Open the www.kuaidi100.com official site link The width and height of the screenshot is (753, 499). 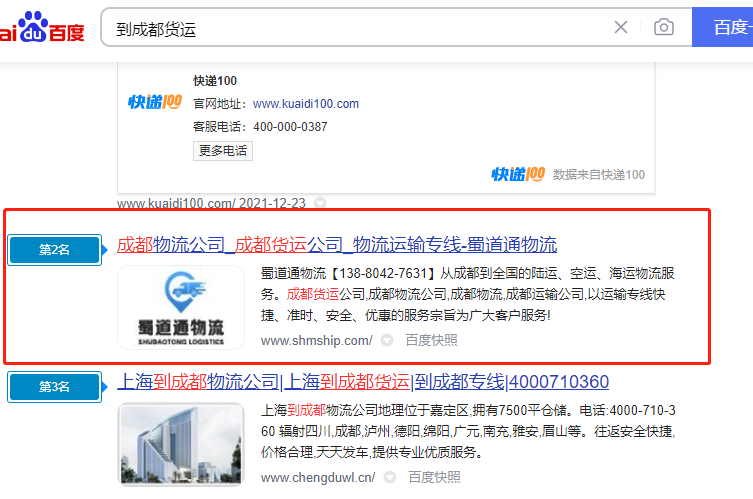pyautogui.click(x=305, y=103)
